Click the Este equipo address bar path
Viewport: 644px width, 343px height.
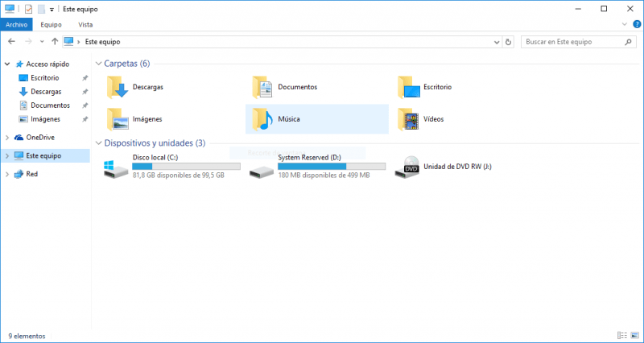pyautogui.click(x=103, y=42)
